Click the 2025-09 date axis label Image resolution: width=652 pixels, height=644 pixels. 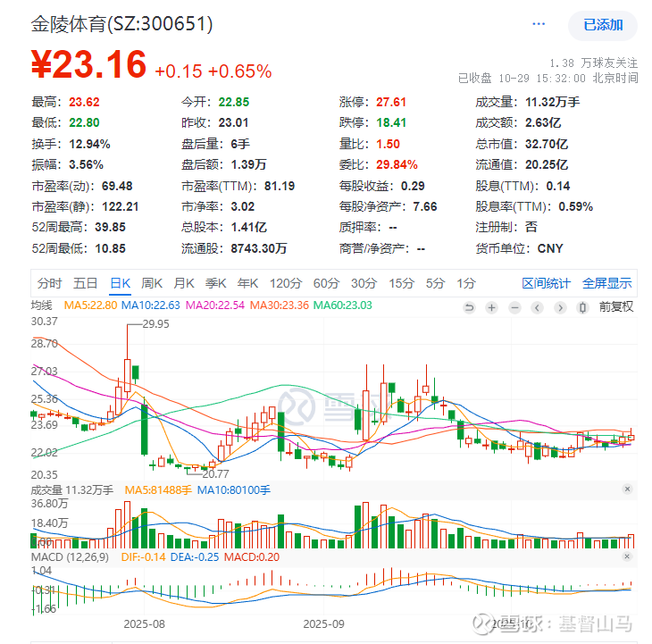pyautogui.click(x=323, y=624)
